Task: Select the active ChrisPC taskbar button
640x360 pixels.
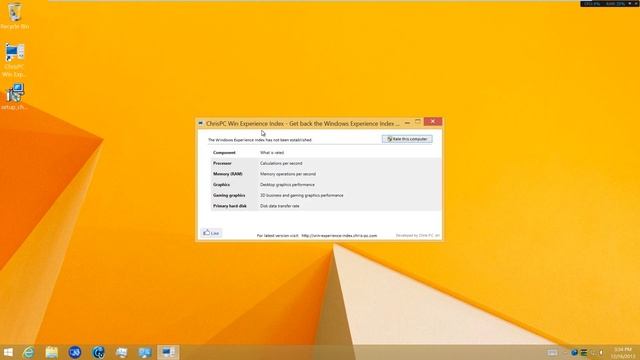Action: coord(168,352)
